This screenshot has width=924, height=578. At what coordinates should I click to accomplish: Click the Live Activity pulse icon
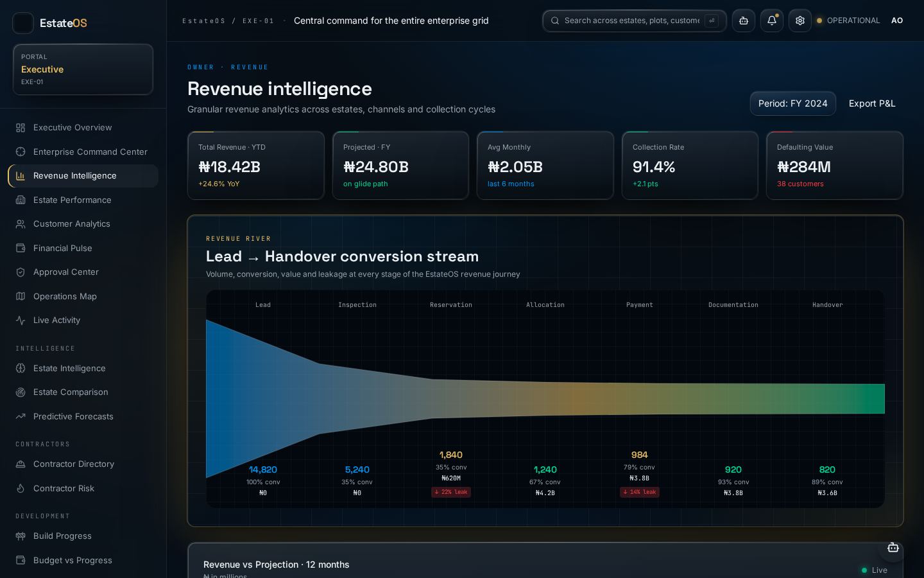click(21, 320)
